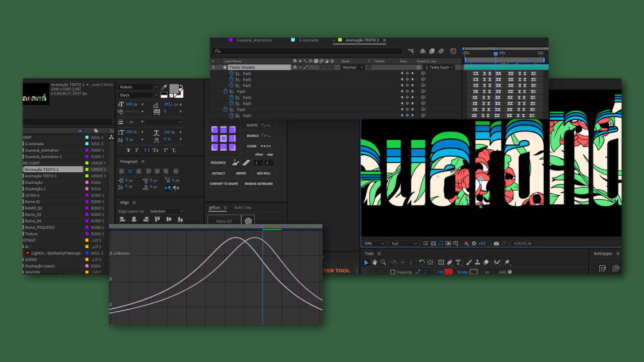Screen dimensions: 644x362
Task: Select the Roto Brush tool
Action: 497,262
